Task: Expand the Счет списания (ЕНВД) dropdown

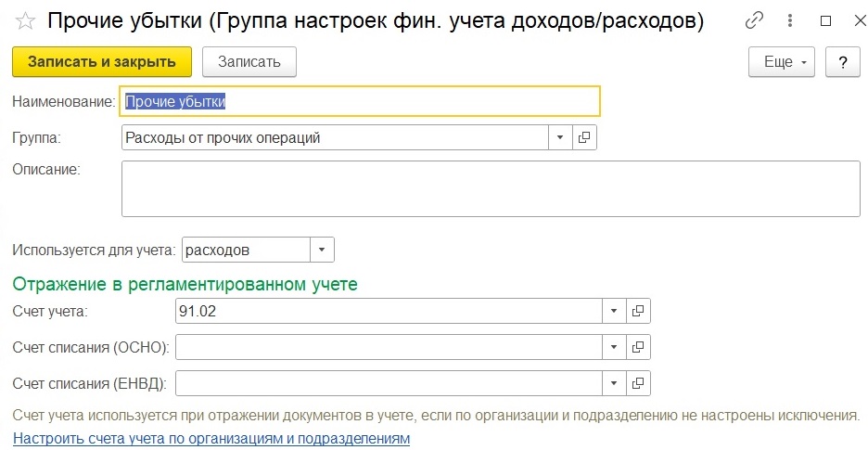Action: coord(614,383)
